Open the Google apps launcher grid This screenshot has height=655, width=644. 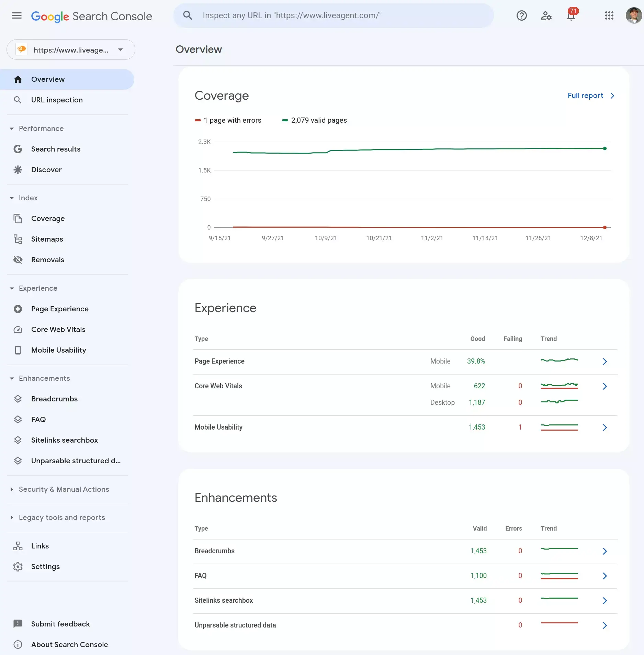click(x=609, y=16)
